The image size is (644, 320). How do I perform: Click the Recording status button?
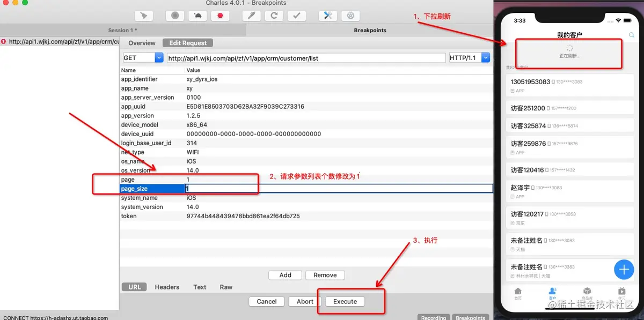pos(434,317)
